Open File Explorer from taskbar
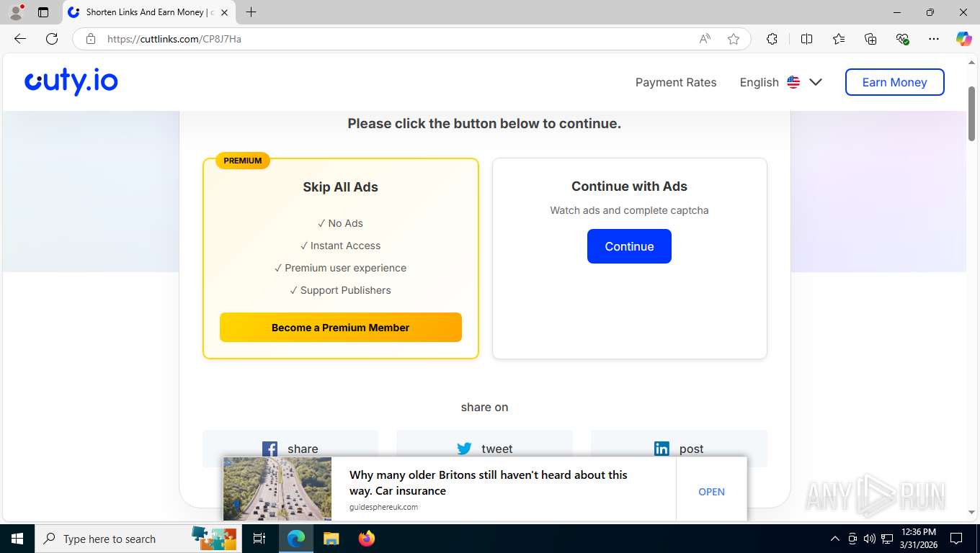The width and height of the screenshot is (980, 553). click(331, 539)
